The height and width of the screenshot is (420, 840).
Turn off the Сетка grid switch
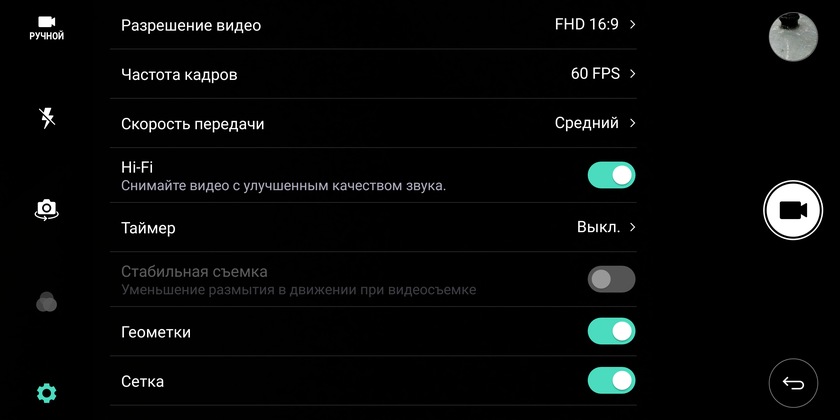click(x=611, y=381)
